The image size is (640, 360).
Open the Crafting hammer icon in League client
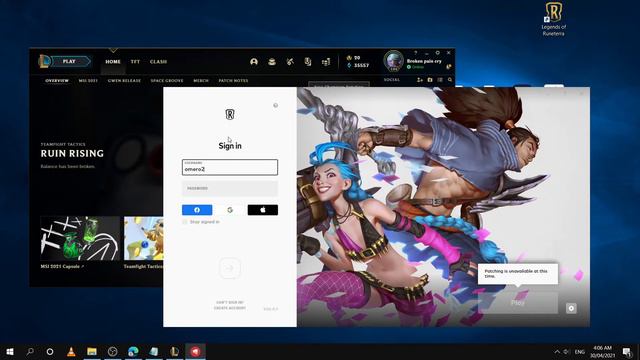[x=290, y=62]
